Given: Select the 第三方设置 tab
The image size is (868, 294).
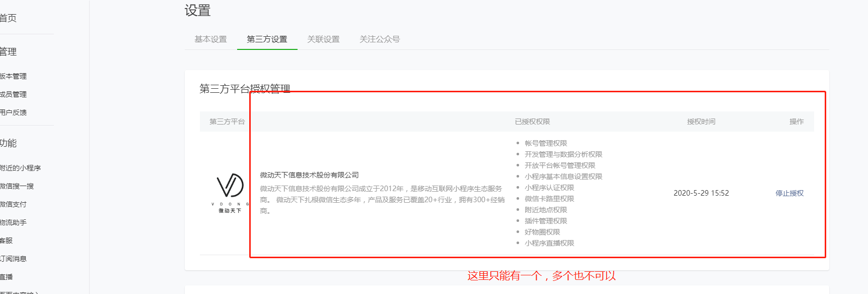Looking at the screenshot, I should 267,39.
